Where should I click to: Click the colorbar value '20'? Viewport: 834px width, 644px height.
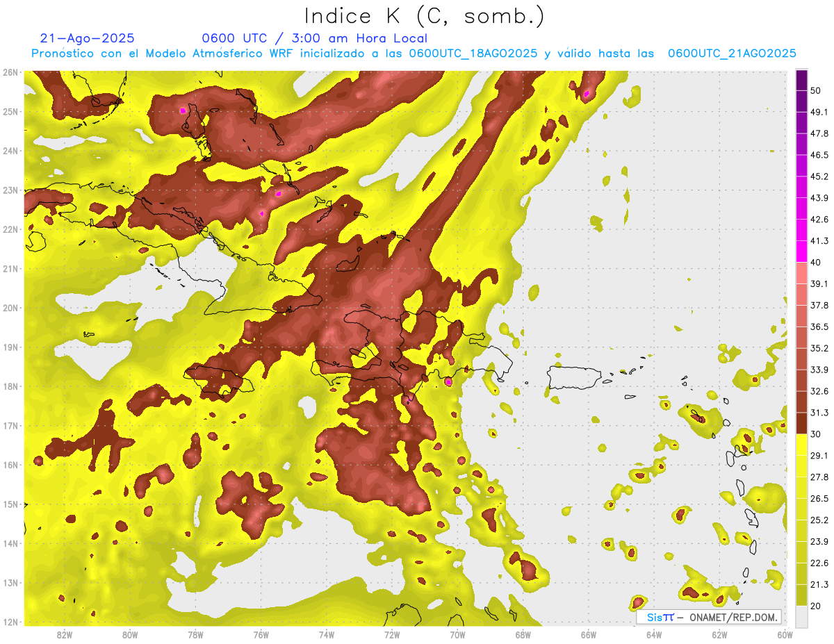(817, 606)
